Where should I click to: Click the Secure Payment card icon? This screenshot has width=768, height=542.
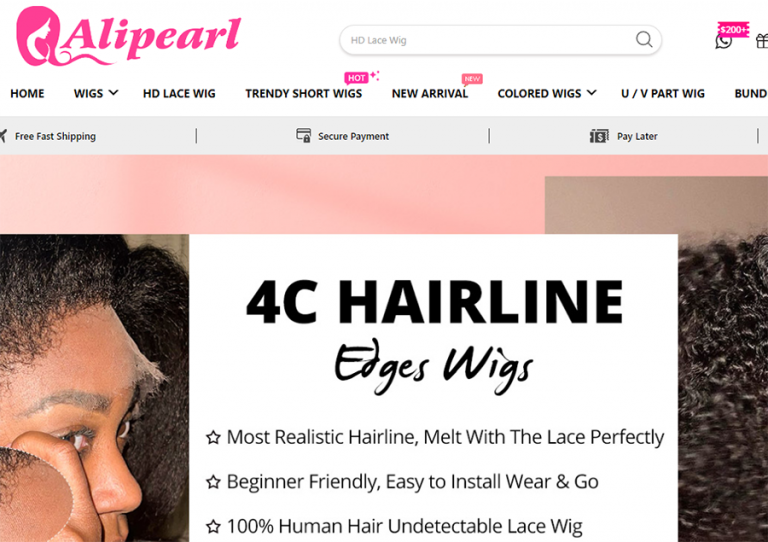coord(304,136)
